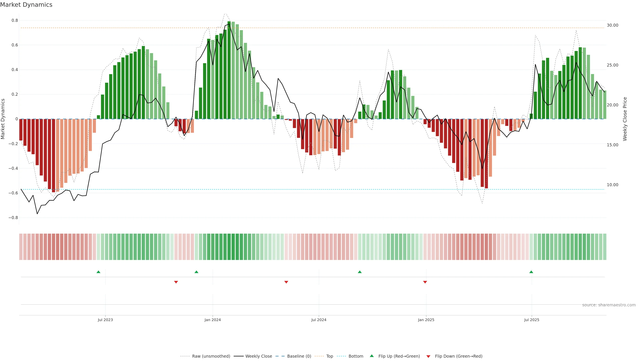Click the Jul 2024 x-axis label

pos(319,320)
